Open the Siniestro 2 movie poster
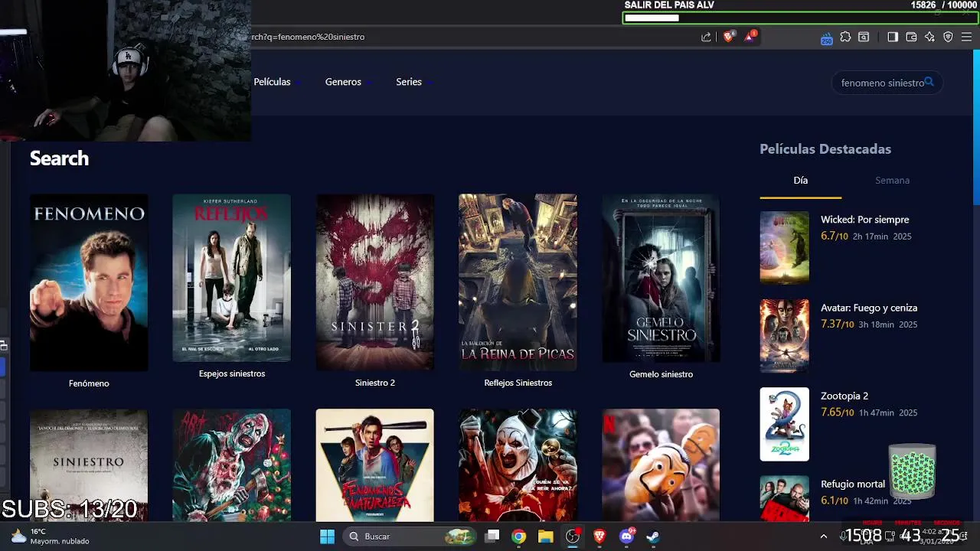This screenshot has width=980, height=551. pos(375,282)
